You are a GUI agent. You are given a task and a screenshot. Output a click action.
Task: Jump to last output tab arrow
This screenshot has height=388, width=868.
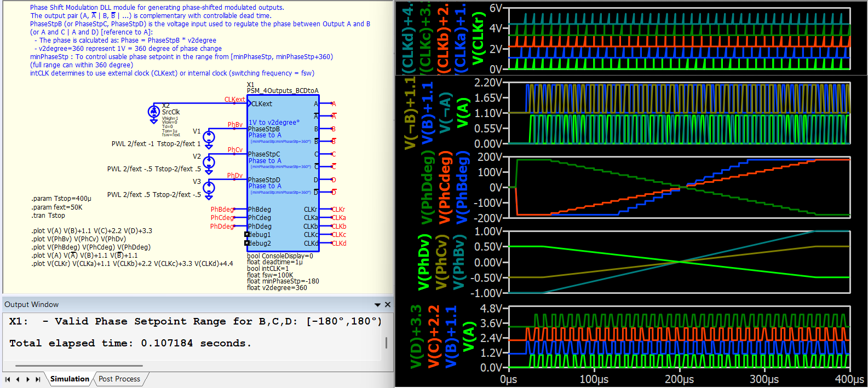click(38, 379)
